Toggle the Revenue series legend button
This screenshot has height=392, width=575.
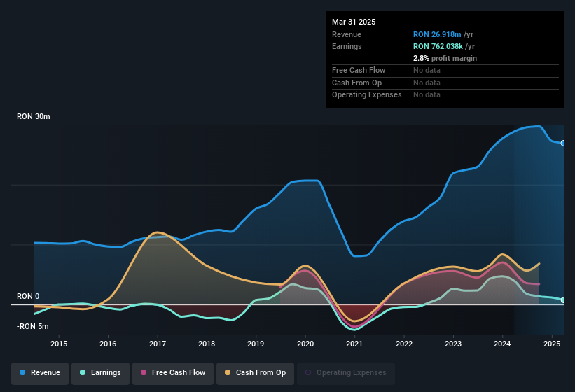tap(40, 373)
